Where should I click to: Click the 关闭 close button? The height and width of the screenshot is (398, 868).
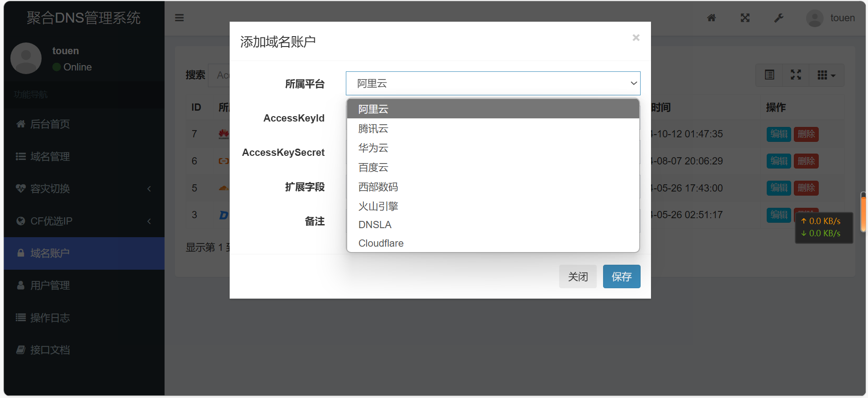[577, 276]
